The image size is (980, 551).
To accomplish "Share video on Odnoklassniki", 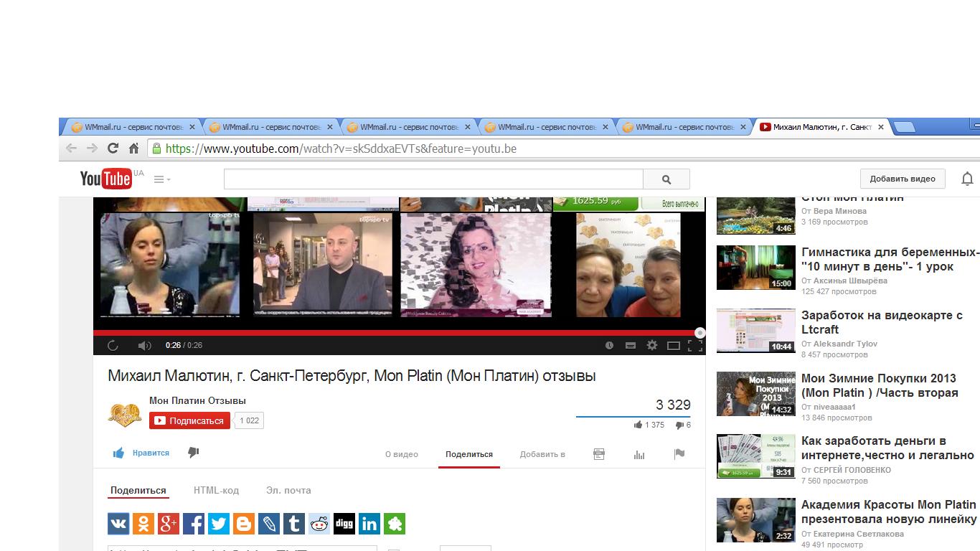I will (143, 524).
